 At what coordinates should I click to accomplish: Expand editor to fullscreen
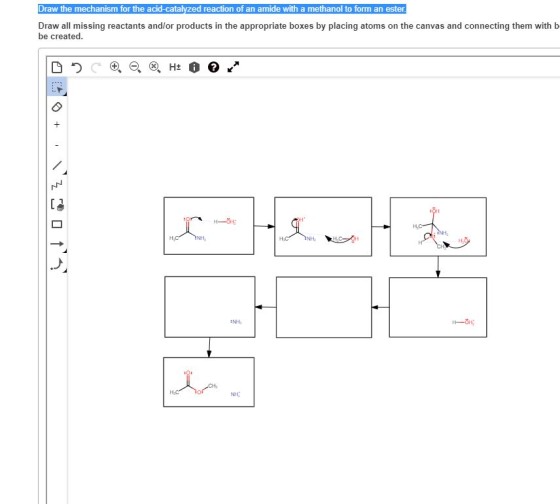point(233,67)
